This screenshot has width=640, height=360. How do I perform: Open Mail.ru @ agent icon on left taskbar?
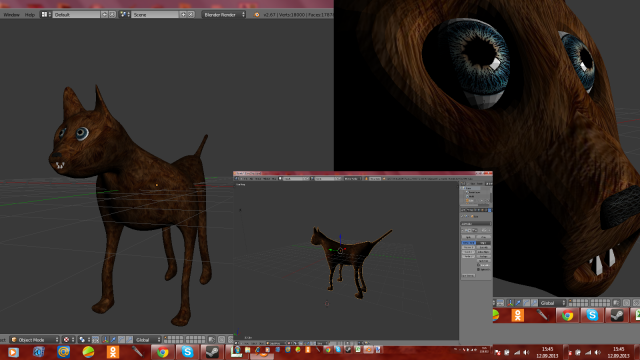[63, 352]
